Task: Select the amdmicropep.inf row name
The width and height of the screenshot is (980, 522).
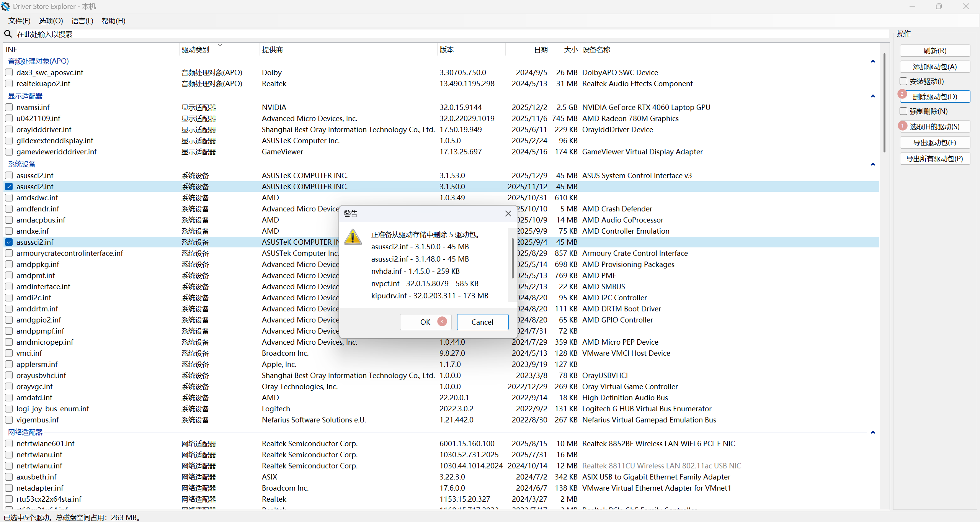Action: click(x=45, y=342)
